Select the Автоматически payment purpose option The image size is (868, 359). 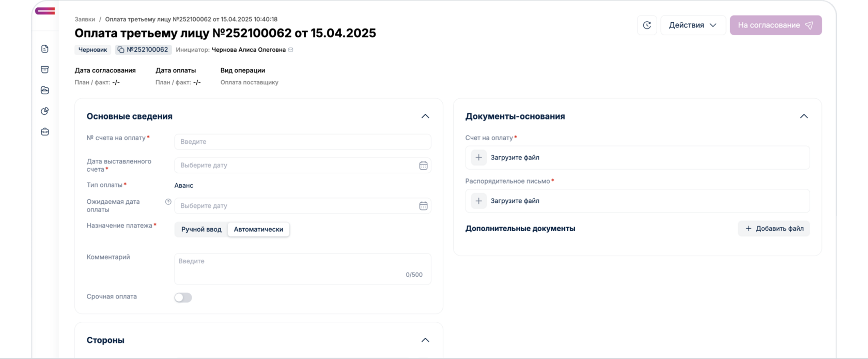pyautogui.click(x=258, y=229)
